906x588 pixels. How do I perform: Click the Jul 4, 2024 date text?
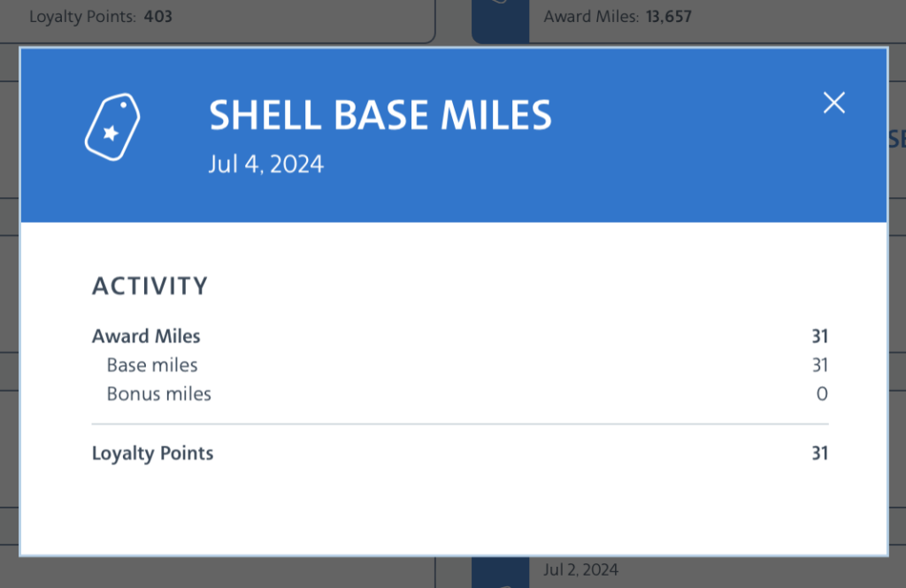coord(266,164)
